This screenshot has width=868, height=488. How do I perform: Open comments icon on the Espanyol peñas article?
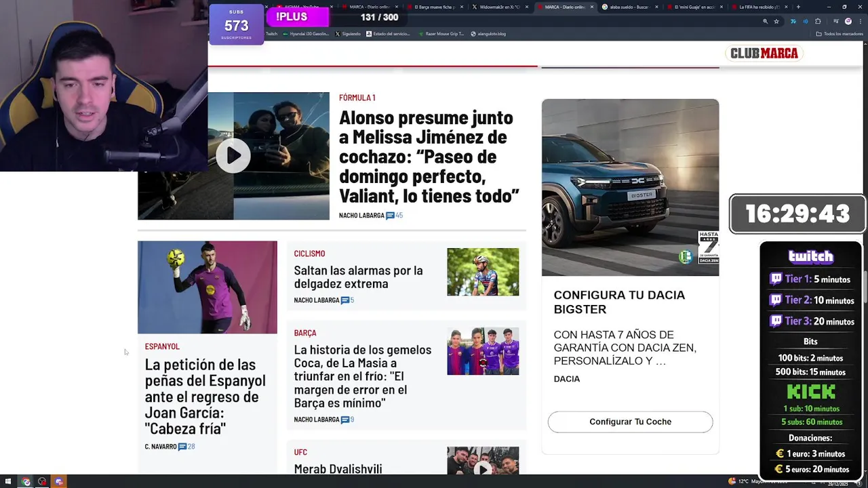(182, 447)
